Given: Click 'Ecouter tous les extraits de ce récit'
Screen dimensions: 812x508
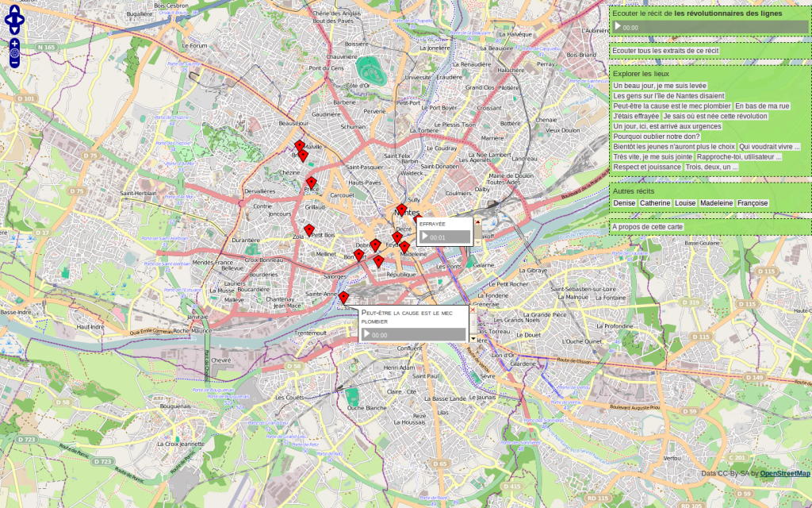Looking at the screenshot, I should point(666,50).
